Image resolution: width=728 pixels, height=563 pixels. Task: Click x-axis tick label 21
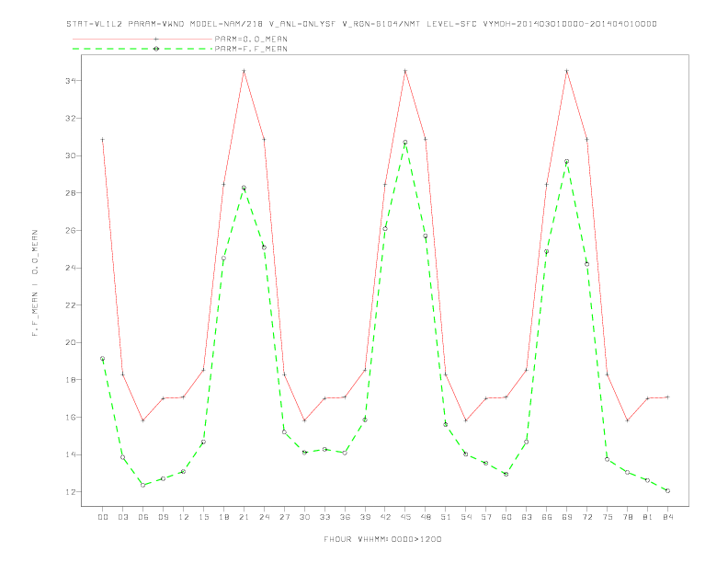pos(244,517)
